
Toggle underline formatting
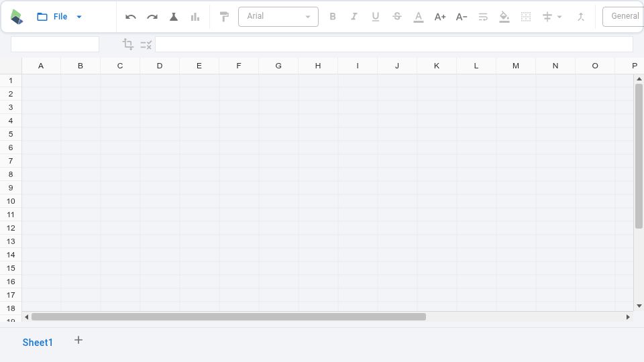tap(376, 16)
